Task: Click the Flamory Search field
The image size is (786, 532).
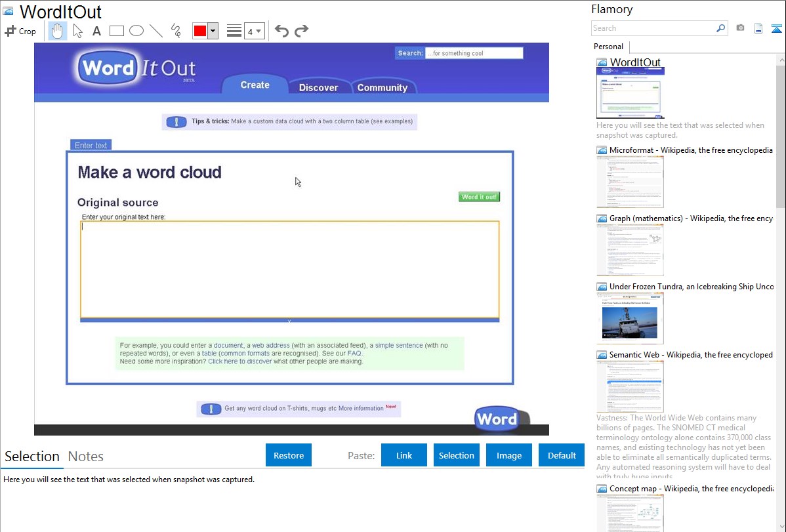Action: click(653, 28)
